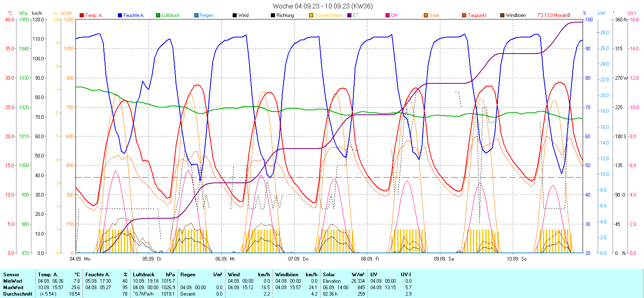This screenshot has width=644, height=298.
Task: Click the Regen legend square
Action: click(x=196, y=15)
